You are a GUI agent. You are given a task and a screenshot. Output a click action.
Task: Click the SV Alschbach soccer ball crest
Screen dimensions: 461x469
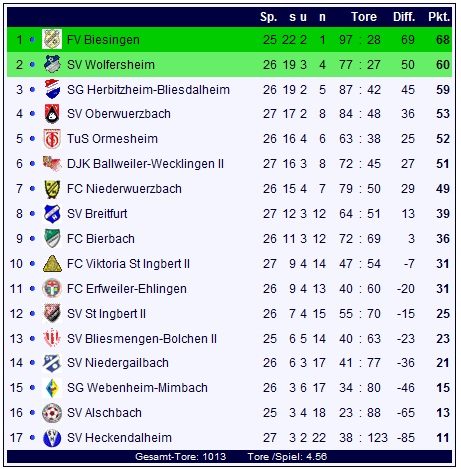(52, 413)
